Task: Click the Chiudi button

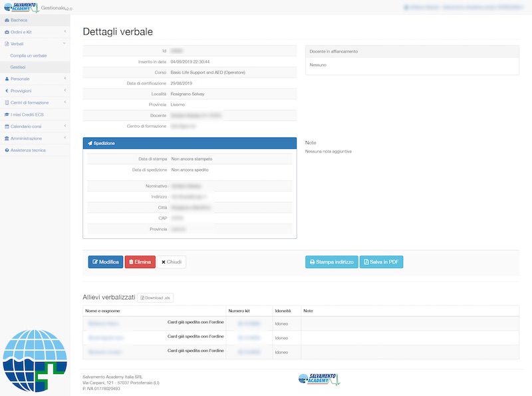Action: (172, 262)
